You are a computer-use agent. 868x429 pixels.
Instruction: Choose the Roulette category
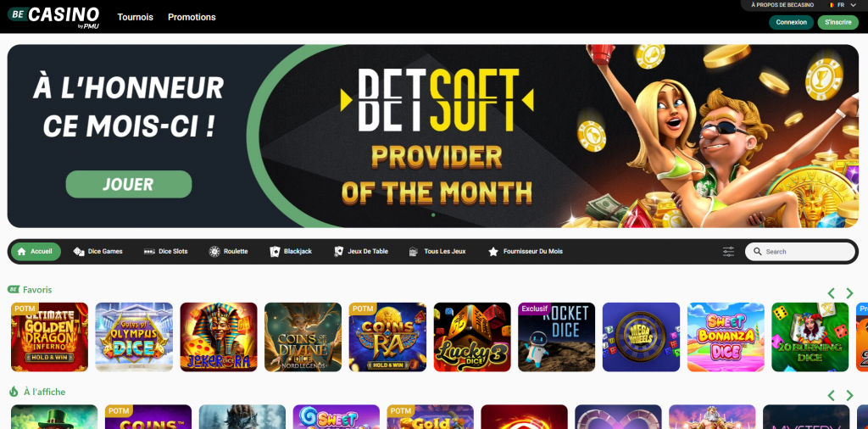228,251
